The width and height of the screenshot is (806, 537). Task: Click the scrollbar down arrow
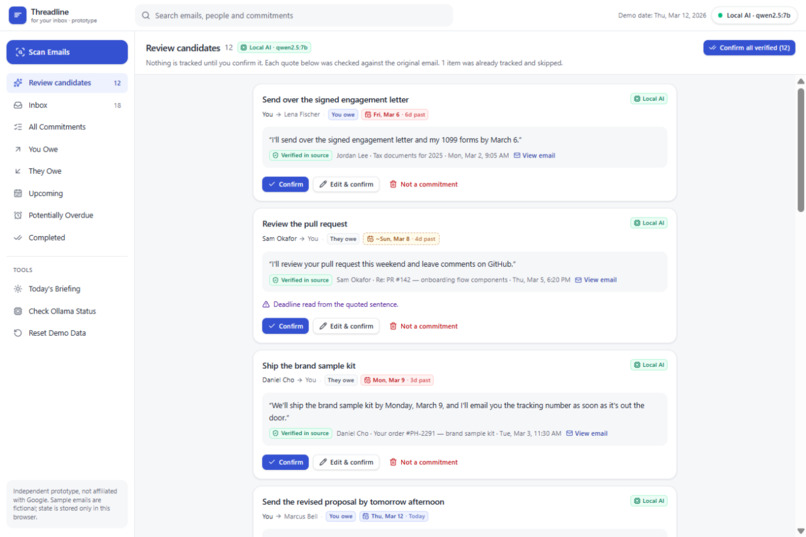pyautogui.click(x=800, y=531)
